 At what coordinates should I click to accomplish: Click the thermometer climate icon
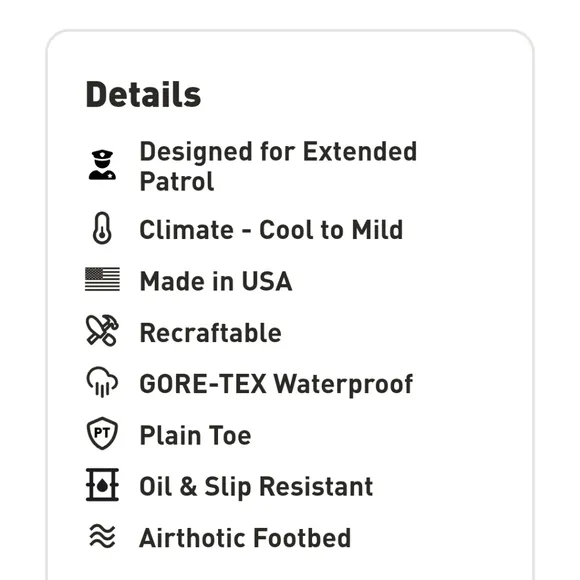click(x=102, y=228)
